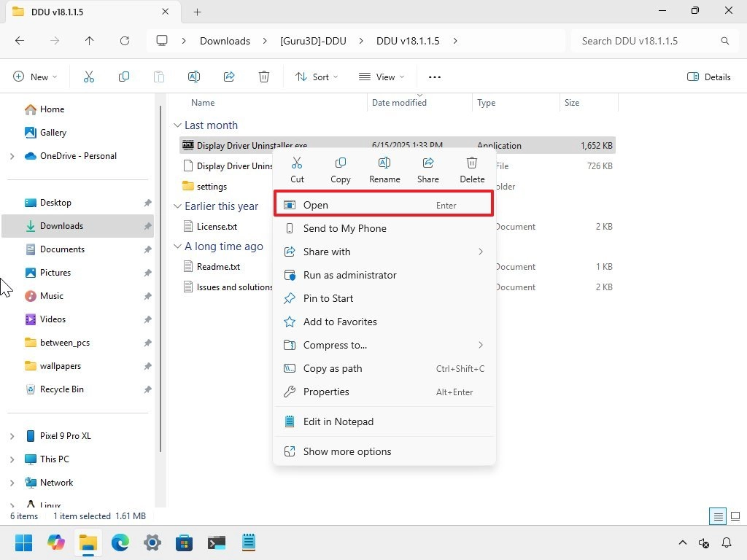Toggle the Details pane
Screen dimensions: 747x560
(x=709, y=77)
